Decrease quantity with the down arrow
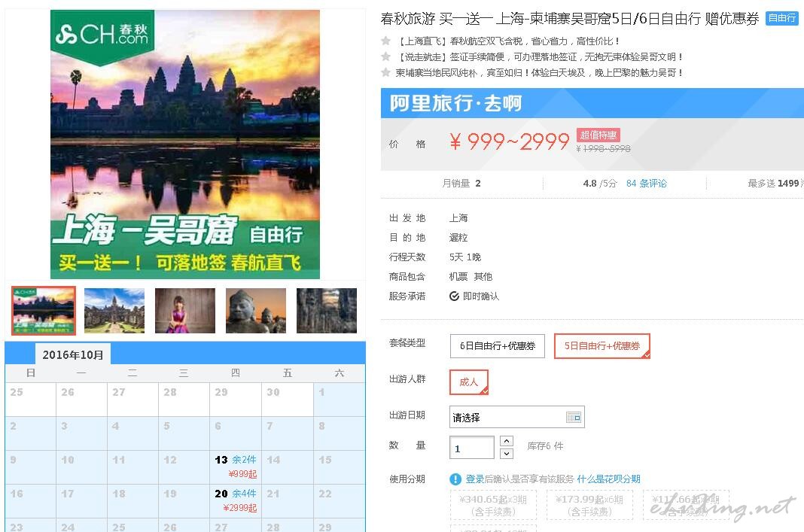The width and height of the screenshot is (804, 532). (x=506, y=454)
